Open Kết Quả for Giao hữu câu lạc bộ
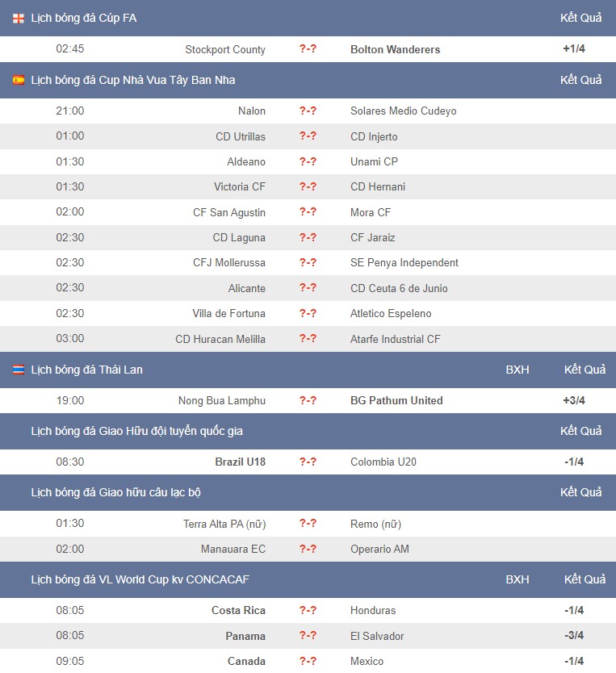The width and height of the screenshot is (616, 673). (x=580, y=492)
